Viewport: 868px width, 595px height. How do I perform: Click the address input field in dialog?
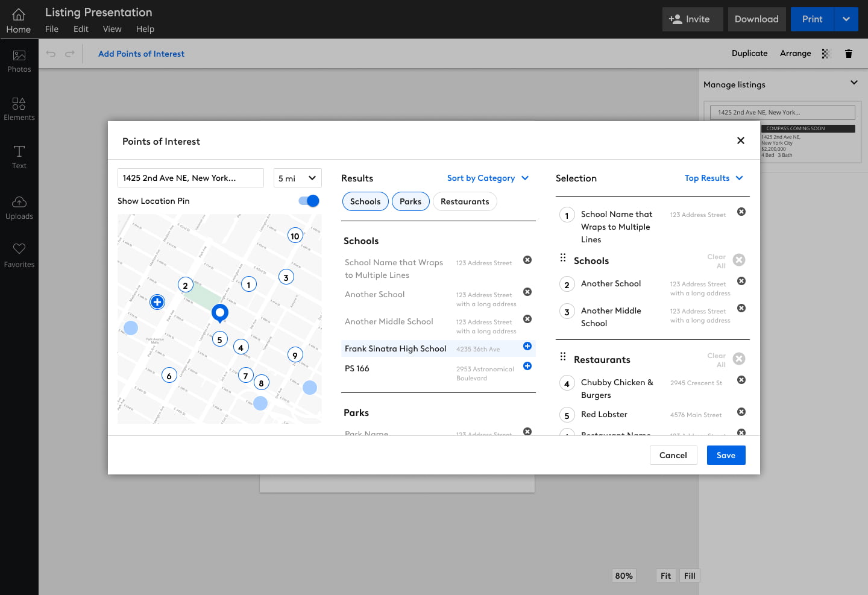pos(190,178)
